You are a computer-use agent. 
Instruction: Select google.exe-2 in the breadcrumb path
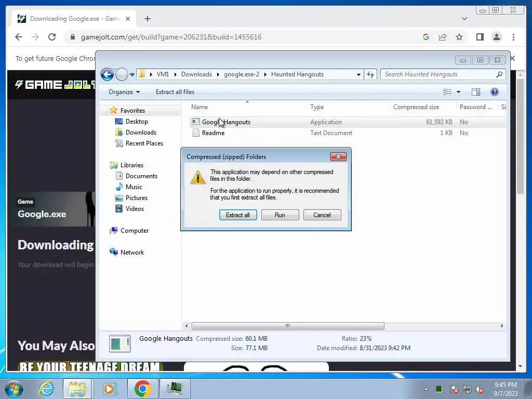click(241, 74)
